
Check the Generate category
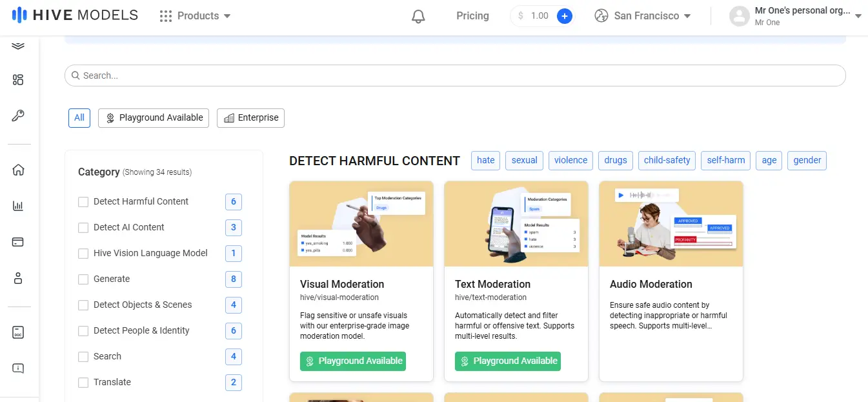click(x=83, y=279)
